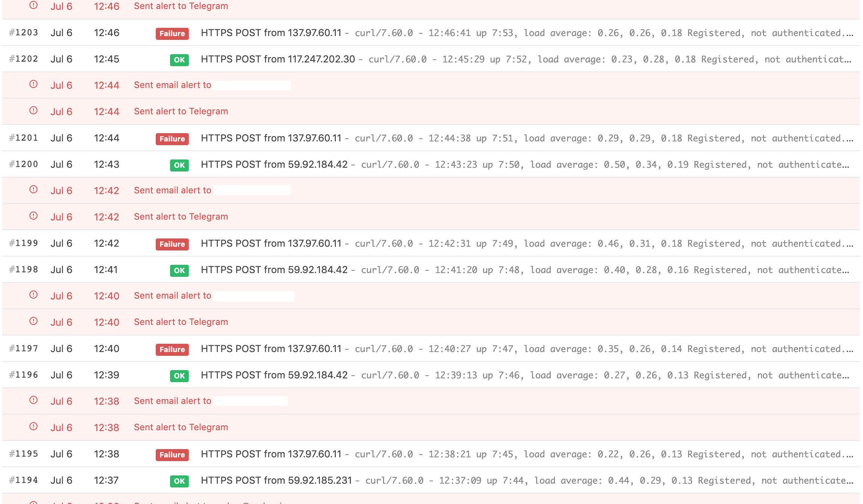
Task: Click the 12:38 Sent email alert row
Action: click(431, 401)
